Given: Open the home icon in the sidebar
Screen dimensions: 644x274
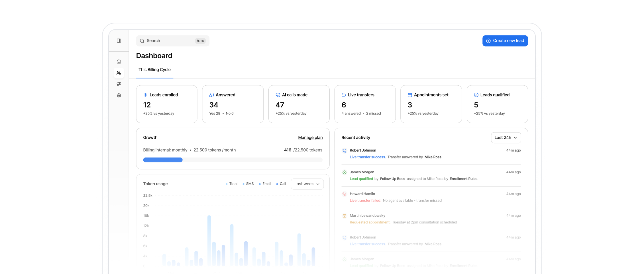Looking at the screenshot, I should [x=119, y=61].
